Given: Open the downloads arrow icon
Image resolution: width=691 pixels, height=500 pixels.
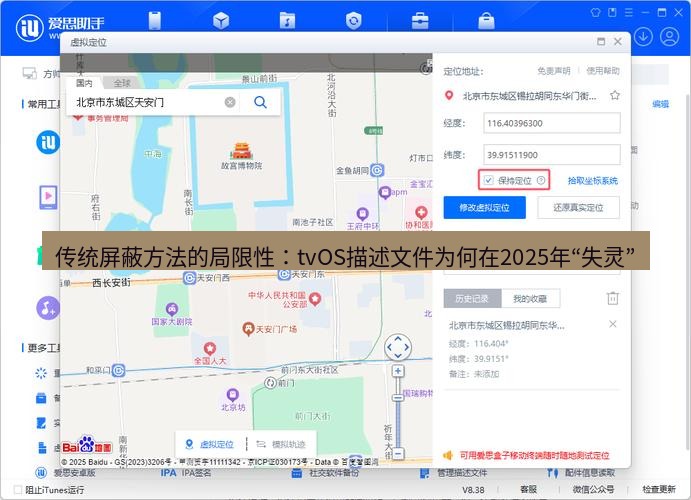Looking at the screenshot, I should (x=643, y=37).
